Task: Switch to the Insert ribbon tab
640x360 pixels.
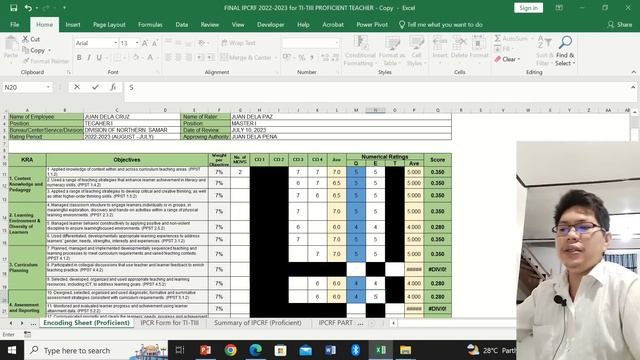Action: pos(73,24)
